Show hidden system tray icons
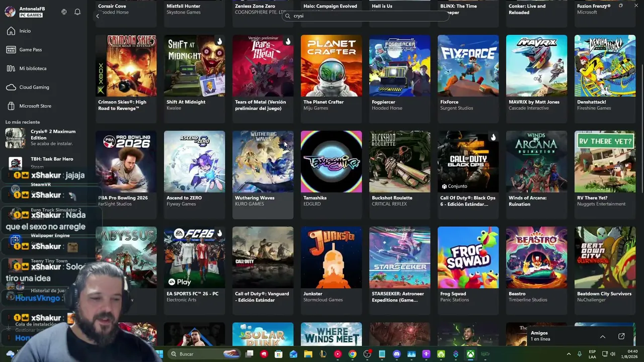 point(569,354)
